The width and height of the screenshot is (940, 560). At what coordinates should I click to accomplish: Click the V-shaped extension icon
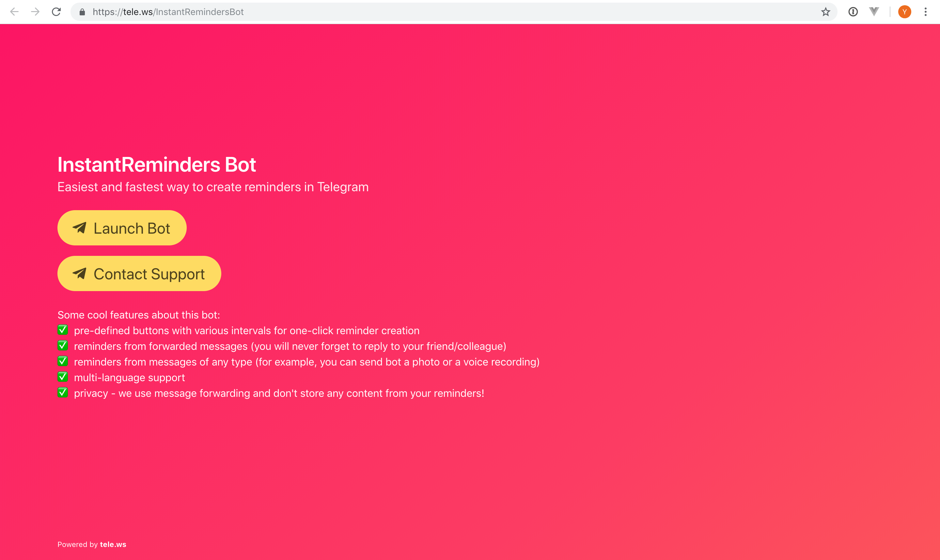874,12
